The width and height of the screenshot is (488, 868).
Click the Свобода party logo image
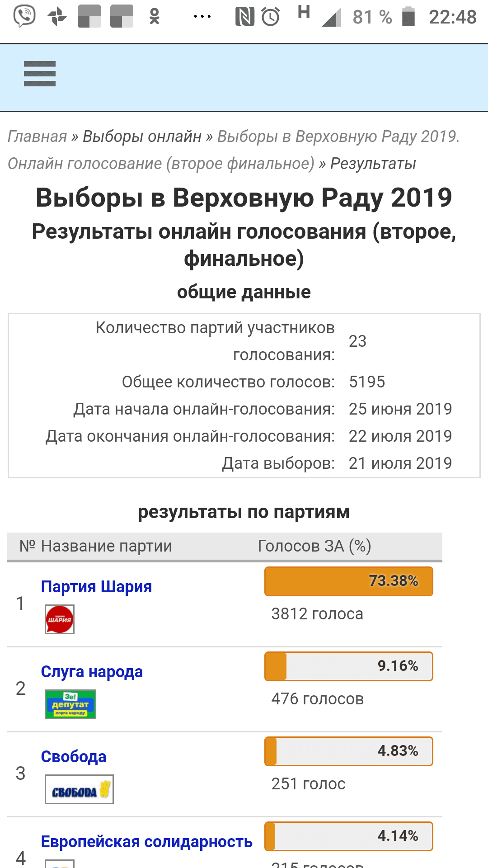pos(79,789)
